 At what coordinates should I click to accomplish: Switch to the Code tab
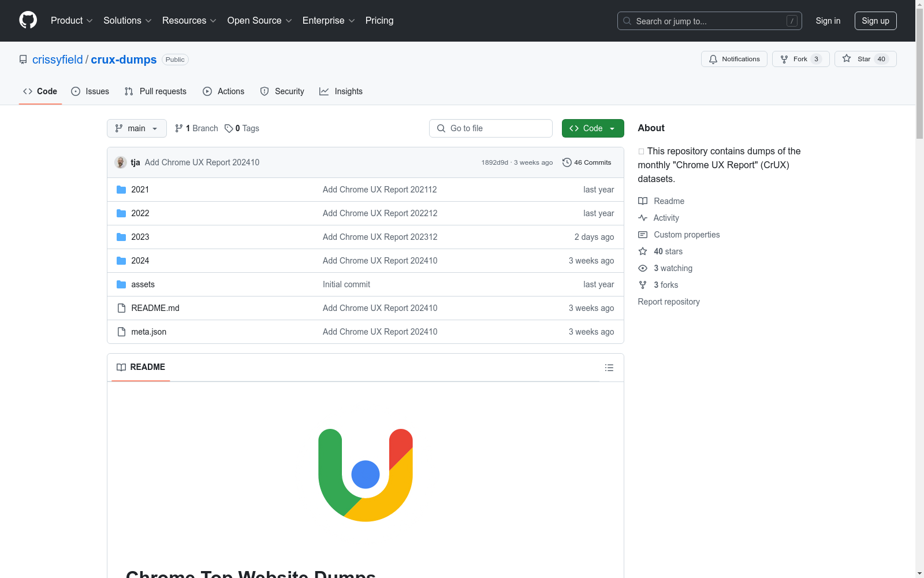[40, 91]
